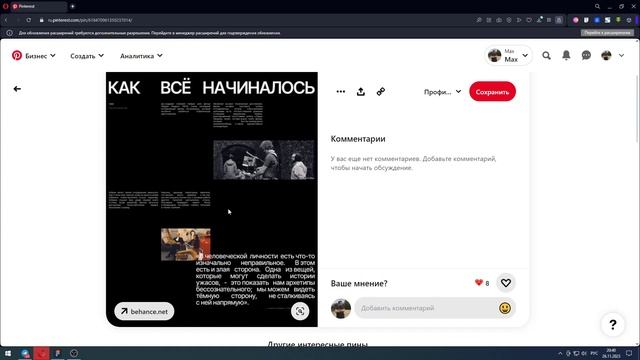
Task: Click the lock icon in address bar
Action: coord(41,20)
